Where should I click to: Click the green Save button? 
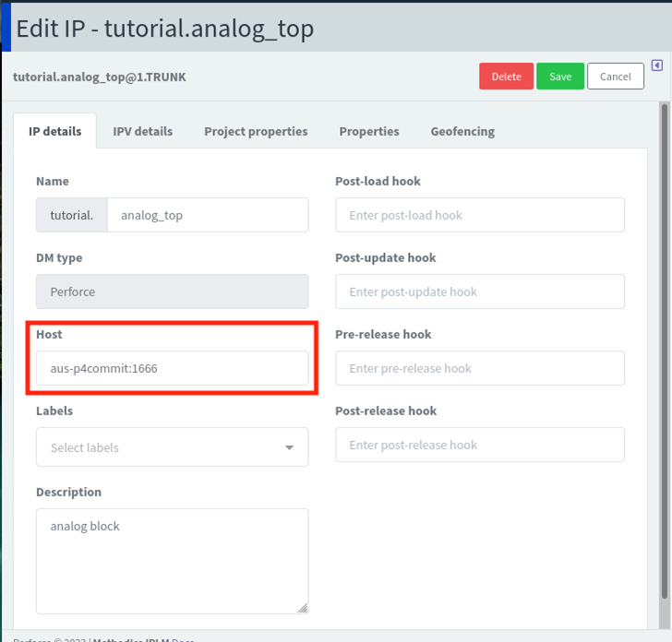point(559,77)
